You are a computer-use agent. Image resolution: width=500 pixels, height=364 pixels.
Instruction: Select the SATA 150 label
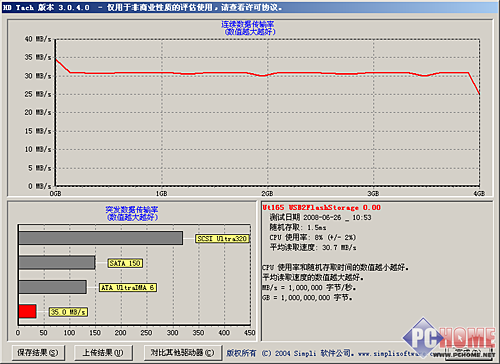point(125,263)
